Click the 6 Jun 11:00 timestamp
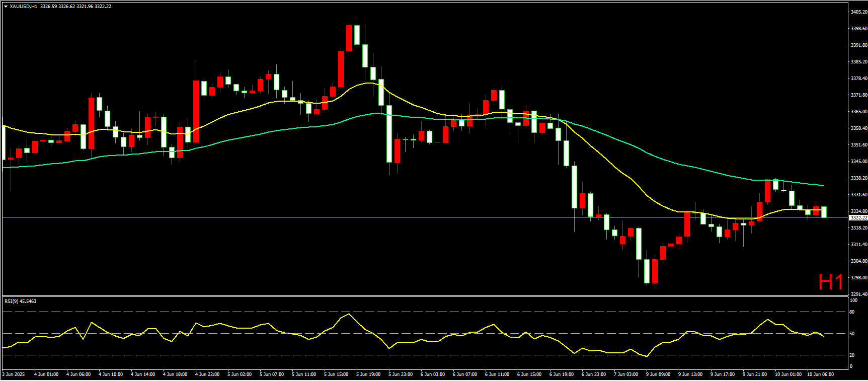This screenshot has width=868, height=381. [497, 374]
